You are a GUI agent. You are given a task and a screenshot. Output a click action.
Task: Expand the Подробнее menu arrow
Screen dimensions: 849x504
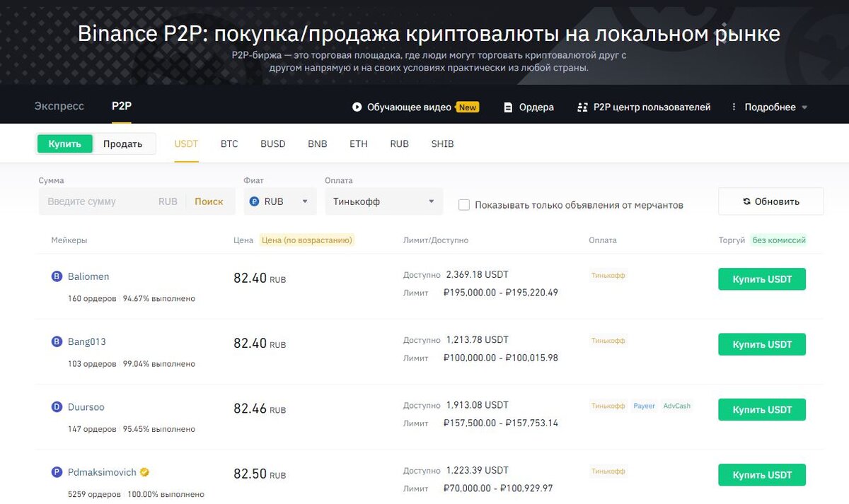pos(804,107)
